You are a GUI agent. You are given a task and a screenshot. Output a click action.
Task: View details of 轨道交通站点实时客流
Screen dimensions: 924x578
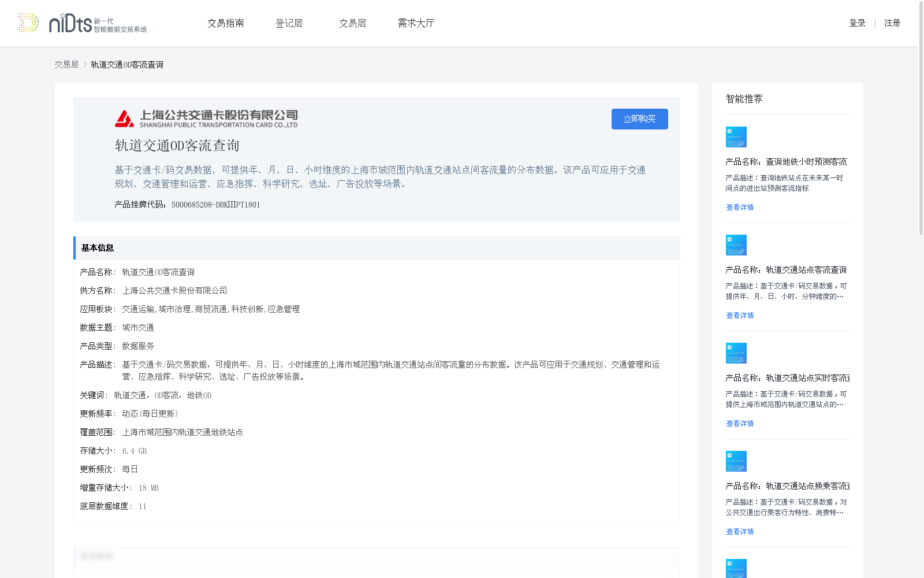[740, 424]
